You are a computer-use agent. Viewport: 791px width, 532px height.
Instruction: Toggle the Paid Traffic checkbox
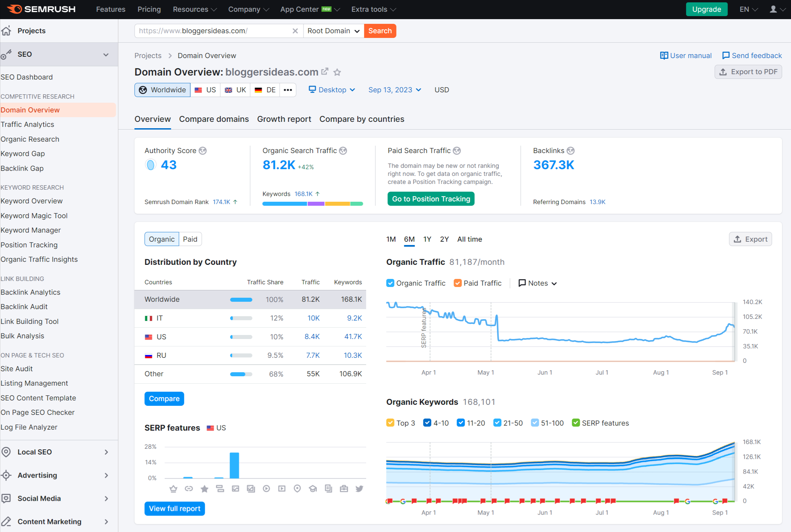tap(458, 283)
